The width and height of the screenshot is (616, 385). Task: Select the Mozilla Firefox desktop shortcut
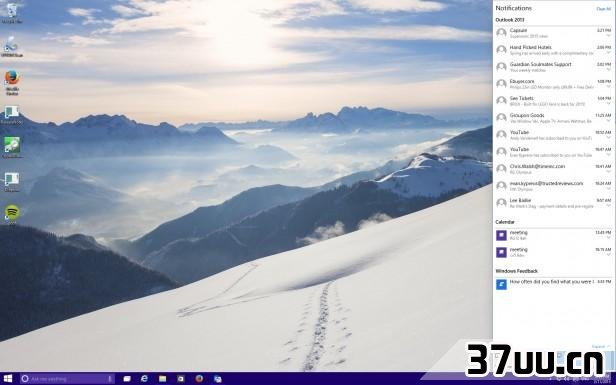pyautogui.click(x=12, y=82)
